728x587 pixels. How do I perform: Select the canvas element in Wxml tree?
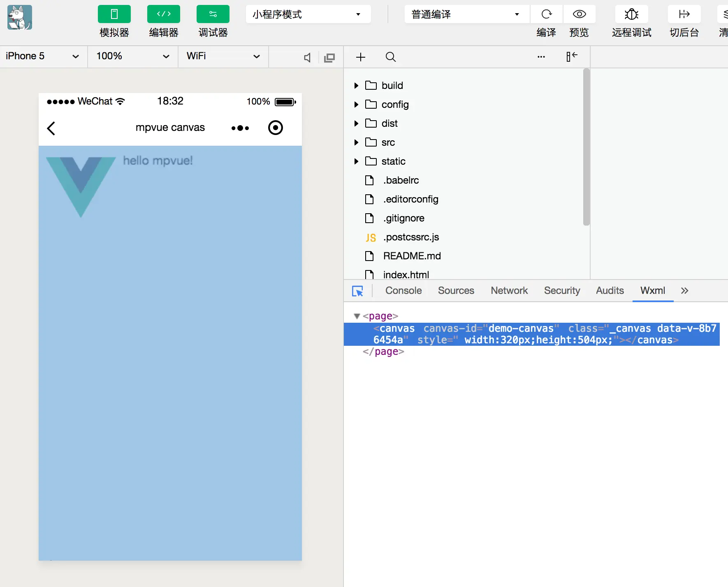tap(532, 334)
